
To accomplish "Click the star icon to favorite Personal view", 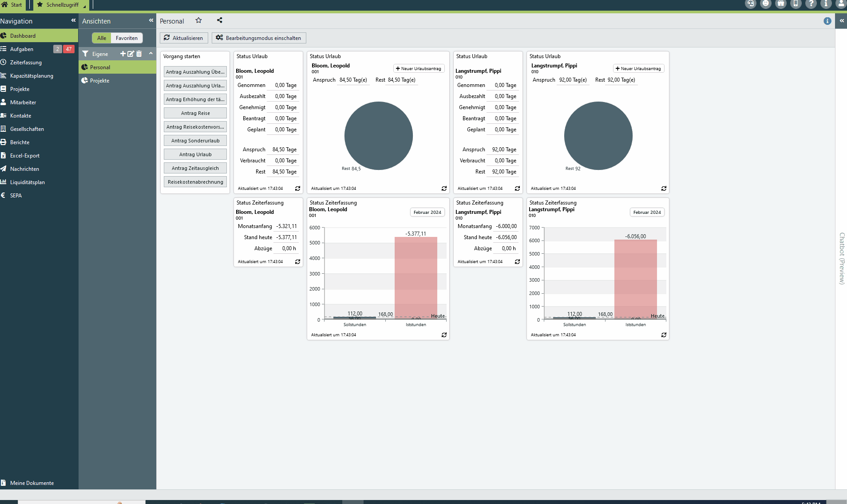I will (x=198, y=20).
